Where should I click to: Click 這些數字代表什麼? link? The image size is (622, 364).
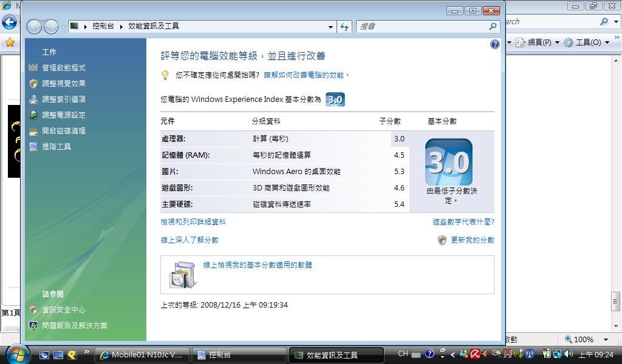pos(463,222)
